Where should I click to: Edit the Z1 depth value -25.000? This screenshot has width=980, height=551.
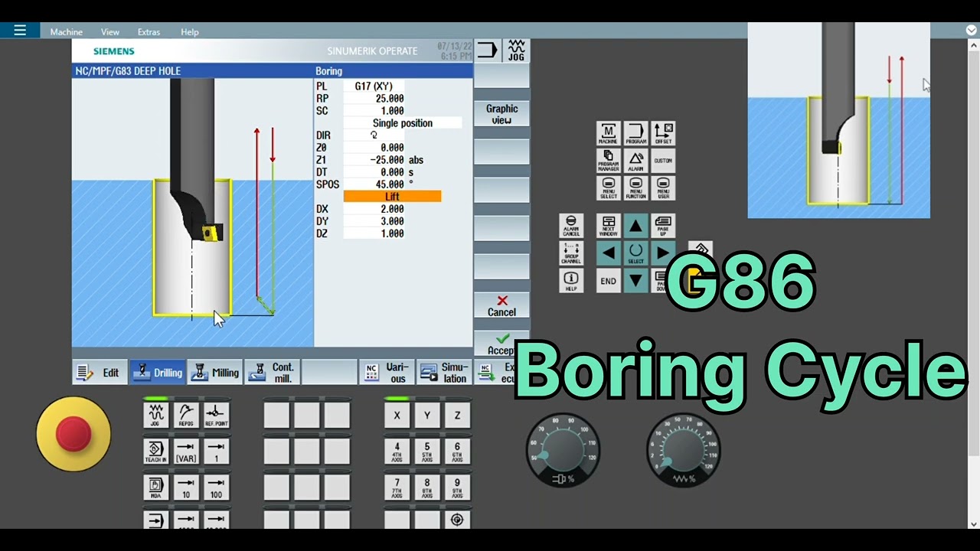(374, 160)
